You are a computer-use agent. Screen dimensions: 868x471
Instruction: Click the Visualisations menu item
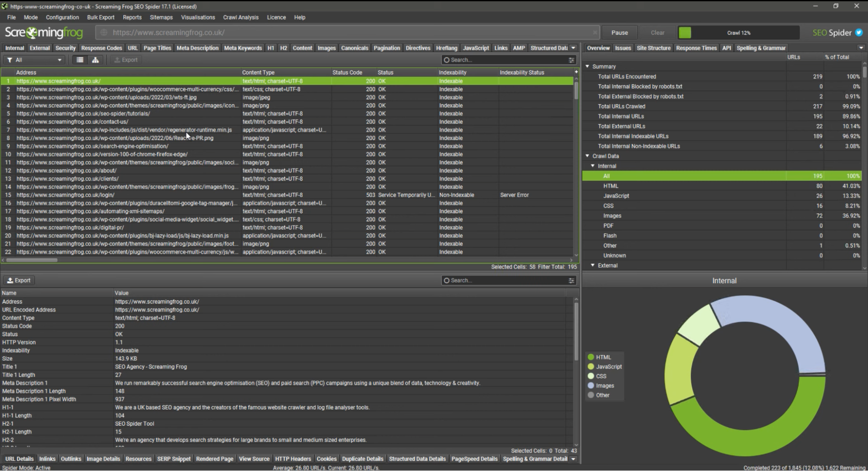197,17
